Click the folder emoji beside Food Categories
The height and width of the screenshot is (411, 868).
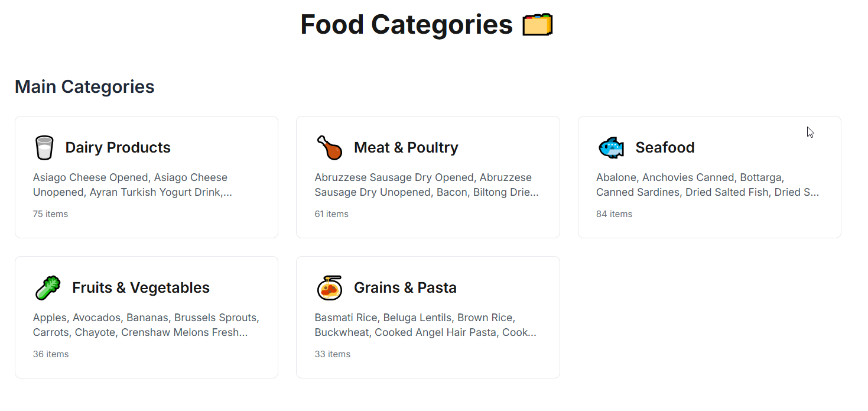pos(537,25)
